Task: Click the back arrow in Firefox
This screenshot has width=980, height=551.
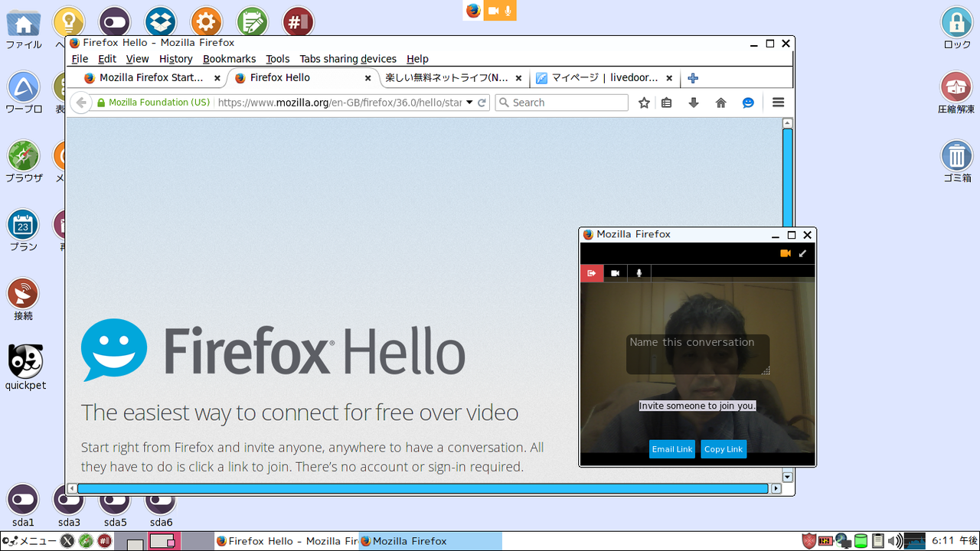Action: pos(81,103)
